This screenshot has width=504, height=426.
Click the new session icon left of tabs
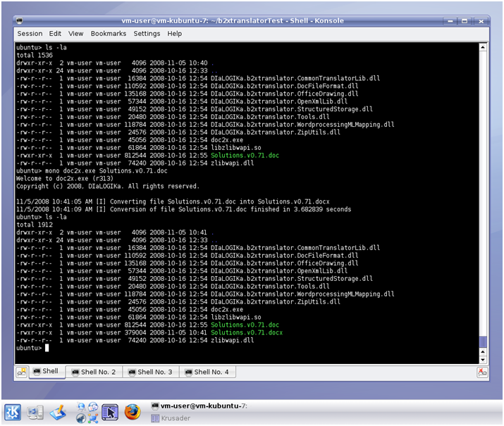pos(22,372)
